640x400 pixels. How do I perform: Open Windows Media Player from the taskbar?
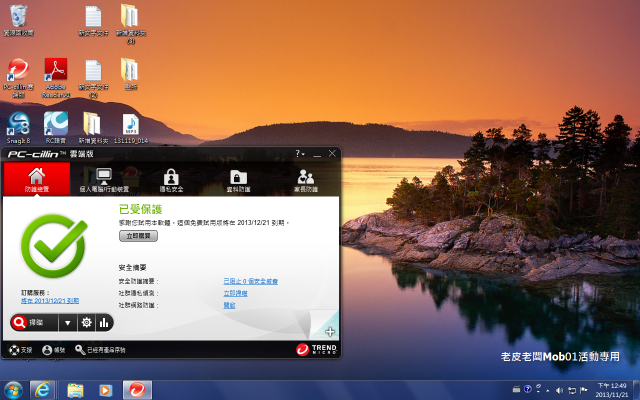pos(105,391)
